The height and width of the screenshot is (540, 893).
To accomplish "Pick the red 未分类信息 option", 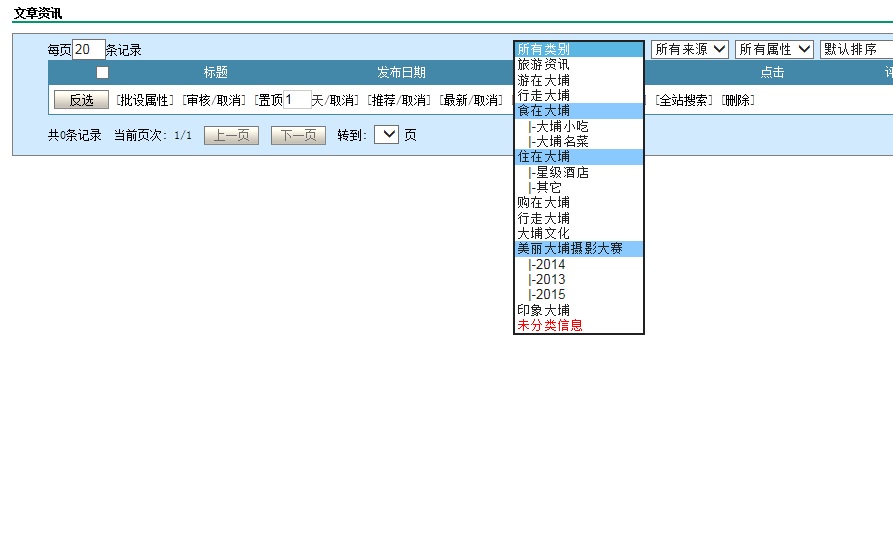I will (550, 325).
